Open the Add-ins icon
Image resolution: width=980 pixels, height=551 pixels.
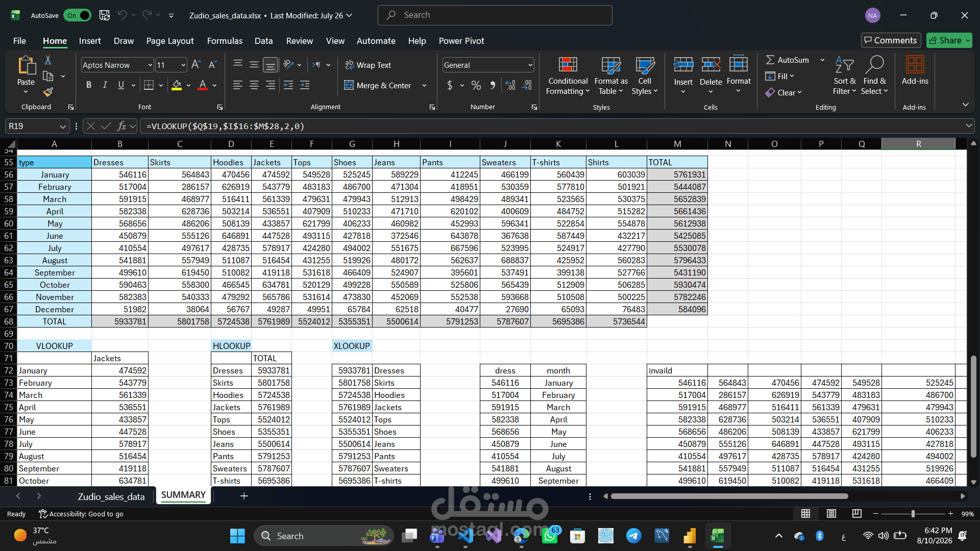pos(915,70)
